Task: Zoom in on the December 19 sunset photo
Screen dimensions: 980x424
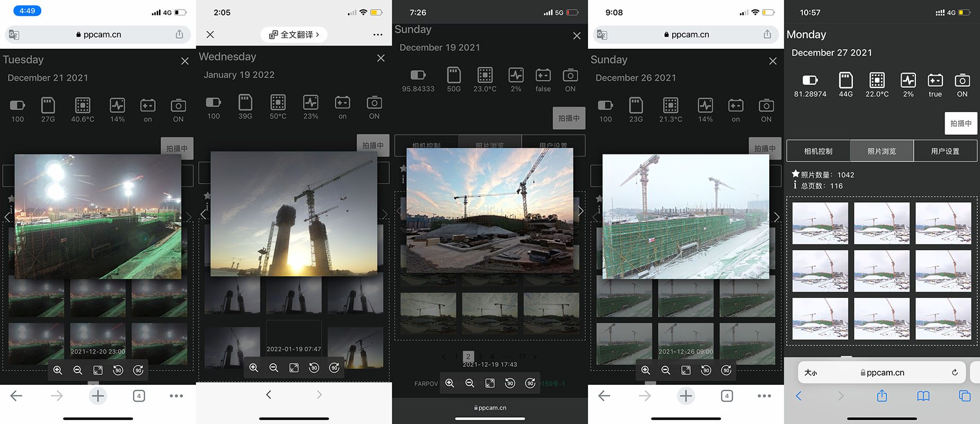Action: point(450,383)
